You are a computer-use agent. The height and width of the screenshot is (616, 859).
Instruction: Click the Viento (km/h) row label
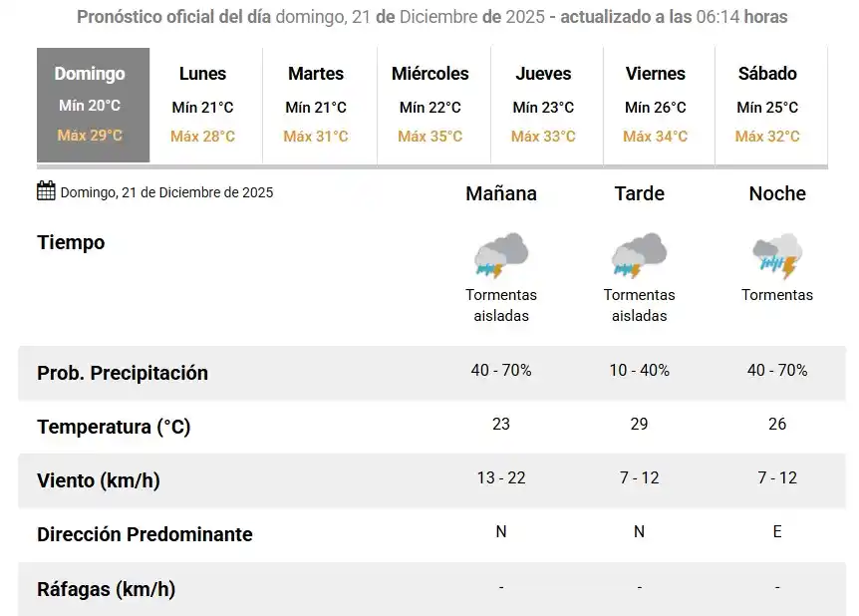[99, 480]
